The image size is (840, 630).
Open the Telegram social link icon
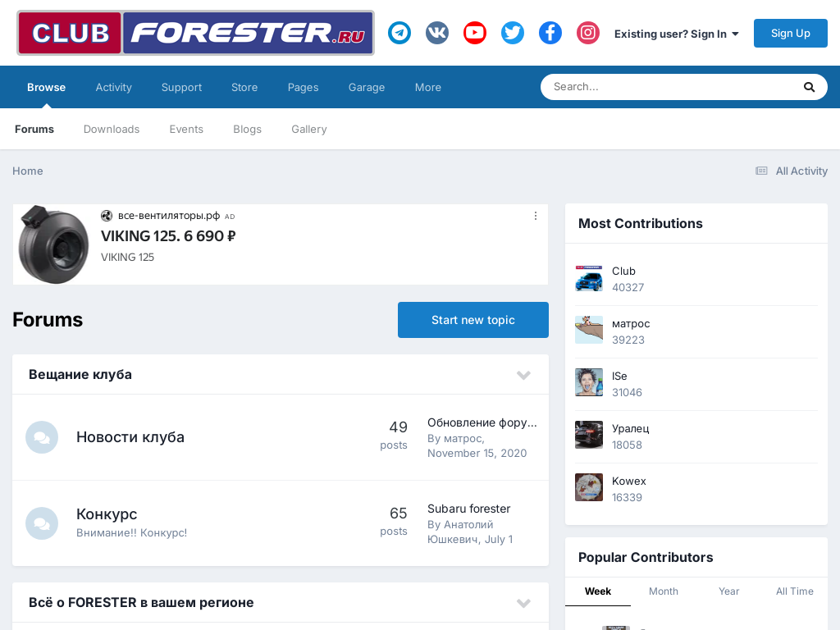click(399, 33)
